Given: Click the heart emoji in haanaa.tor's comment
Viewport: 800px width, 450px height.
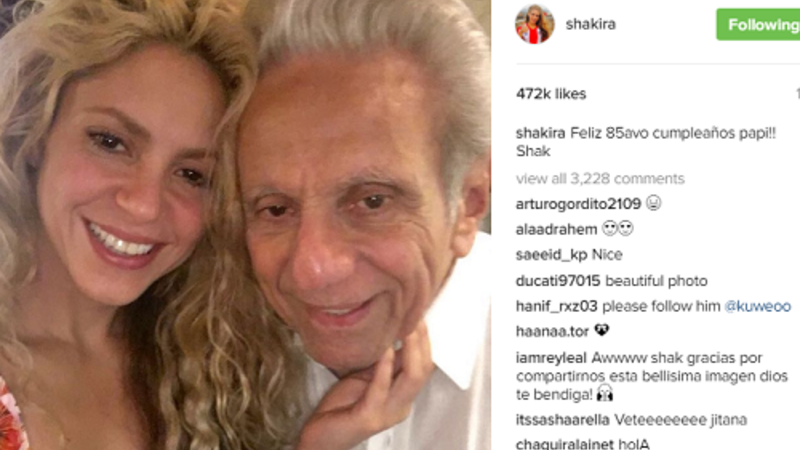Looking at the screenshot, I should pyautogui.click(x=602, y=331).
